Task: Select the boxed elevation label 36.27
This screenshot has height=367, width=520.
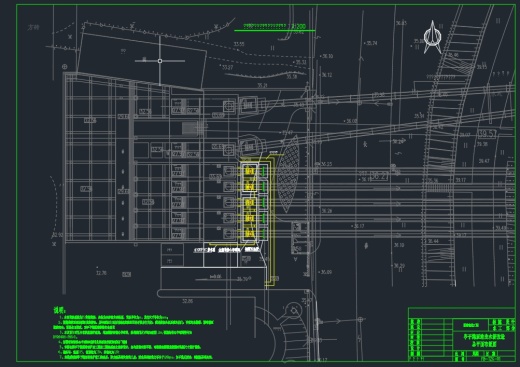Action: click(379, 176)
